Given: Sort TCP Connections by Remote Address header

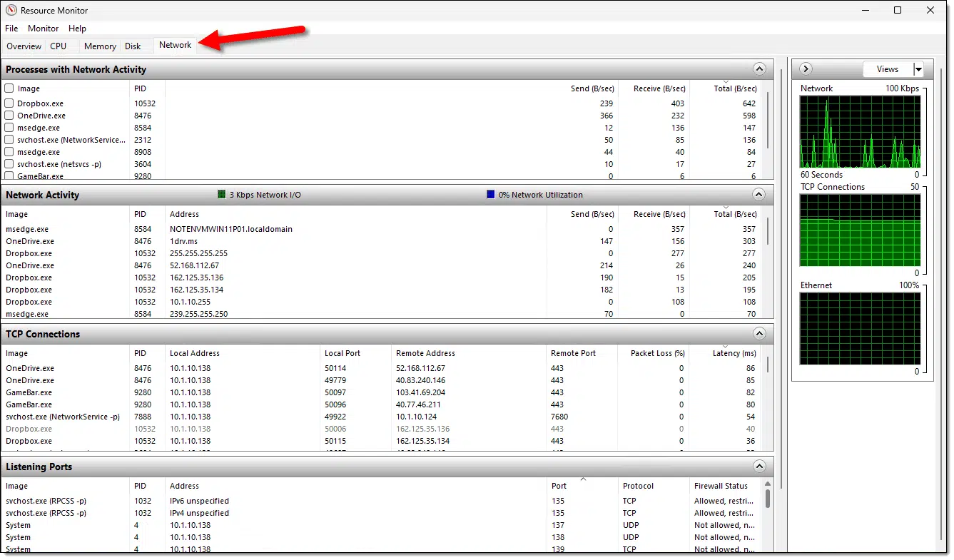Looking at the screenshot, I should (x=469, y=353).
